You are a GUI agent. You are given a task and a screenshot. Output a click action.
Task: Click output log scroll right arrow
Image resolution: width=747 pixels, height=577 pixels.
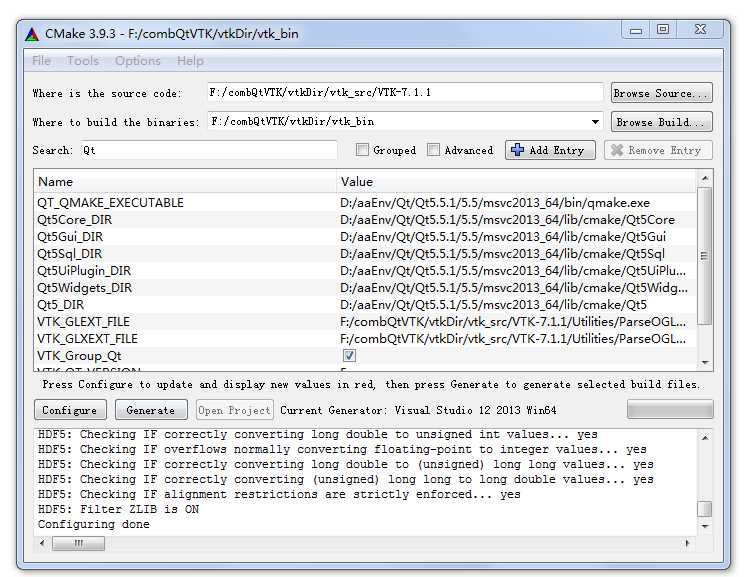click(x=687, y=543)
